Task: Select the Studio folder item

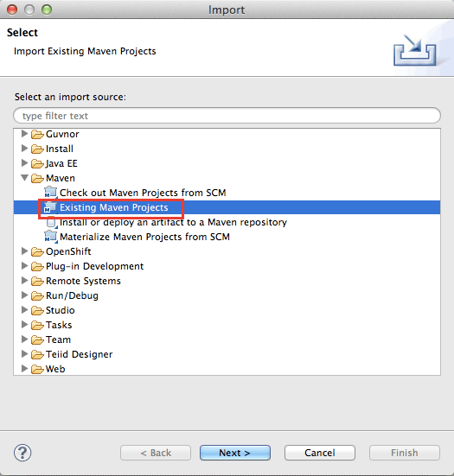Action: click(x=61, y=310)
